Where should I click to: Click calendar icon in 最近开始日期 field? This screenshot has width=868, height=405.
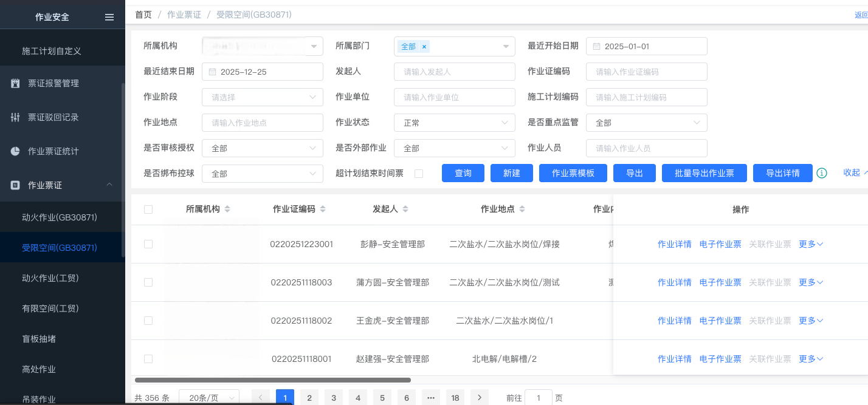596,46
